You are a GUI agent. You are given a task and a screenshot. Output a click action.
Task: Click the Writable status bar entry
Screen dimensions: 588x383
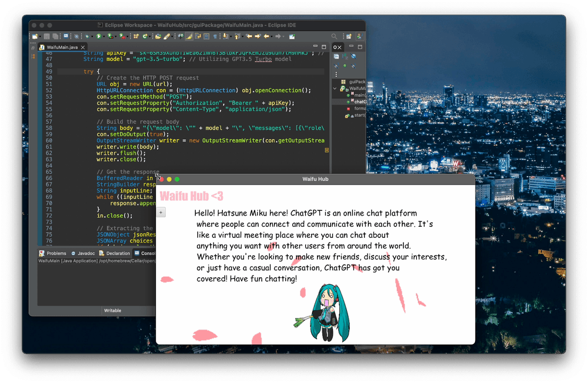coord(112,311)
